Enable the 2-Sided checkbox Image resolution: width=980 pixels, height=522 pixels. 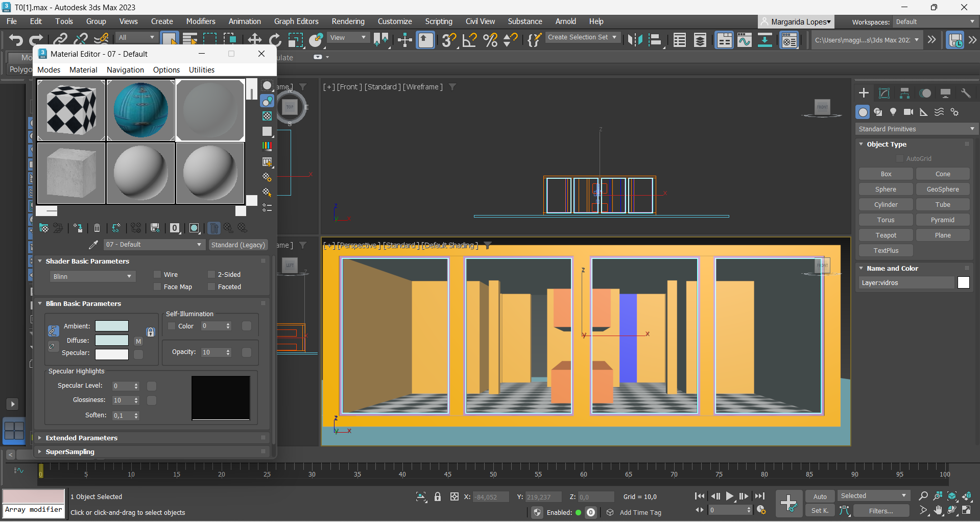click(211, 275)
